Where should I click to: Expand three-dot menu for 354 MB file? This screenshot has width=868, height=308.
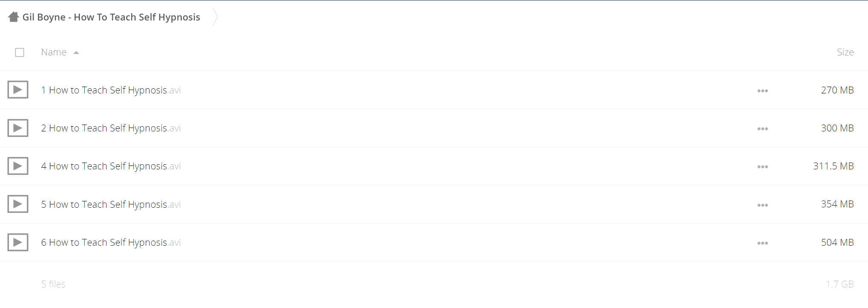763,205
